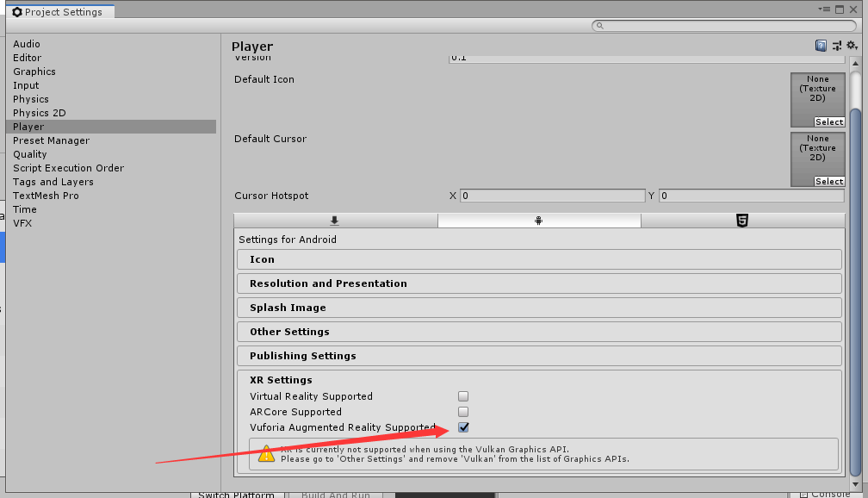Expand the Splash Image section

[x=539, y=308]
